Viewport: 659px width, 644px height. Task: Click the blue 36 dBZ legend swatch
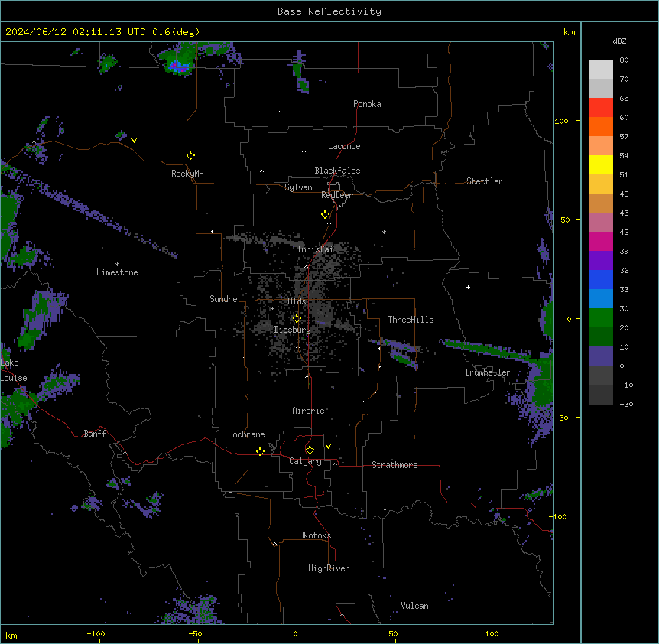[x=601, y=279]
